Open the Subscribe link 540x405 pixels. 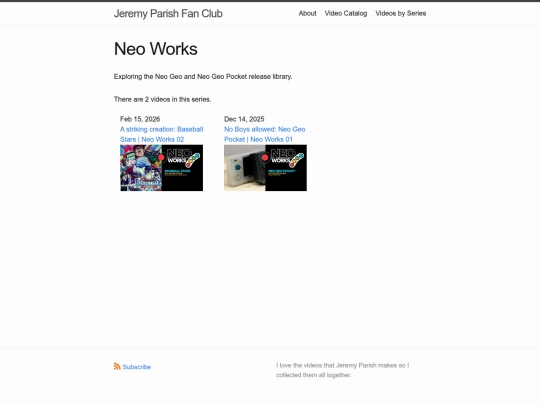tap(137, 367)
